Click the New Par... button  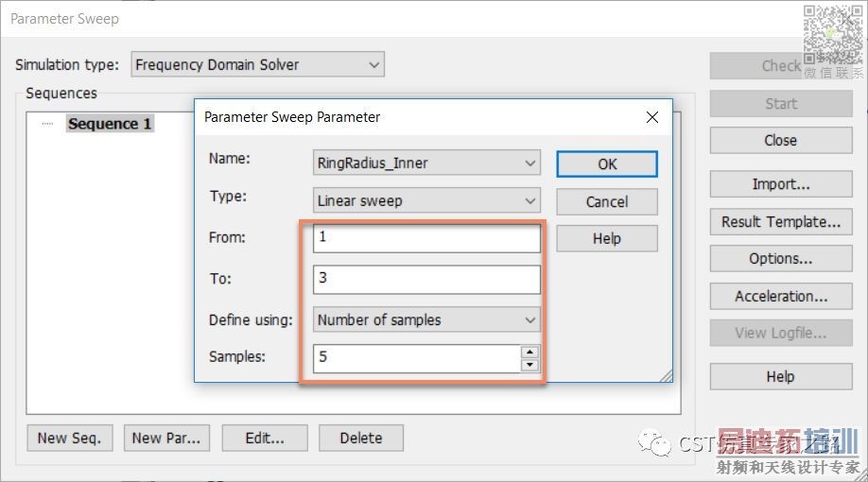pos(165,438)
